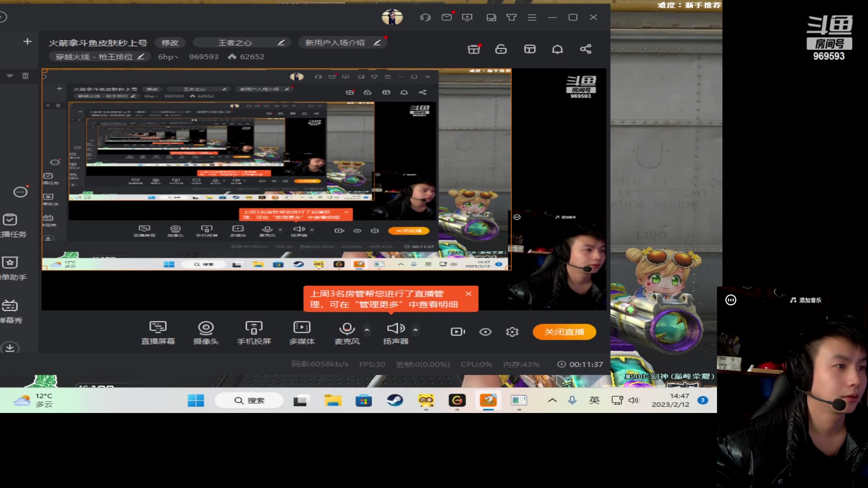868x488 pixels.
Task: Open Steam from taskbar
Action: tap(395, 400)
